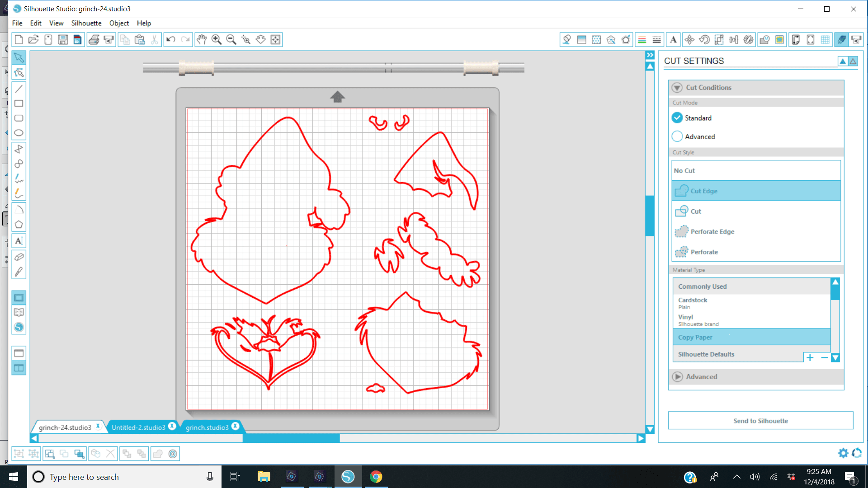Open the Edit menu
Image resolution: width=868 pixels, height=488 pixels.
coord(36,23)
